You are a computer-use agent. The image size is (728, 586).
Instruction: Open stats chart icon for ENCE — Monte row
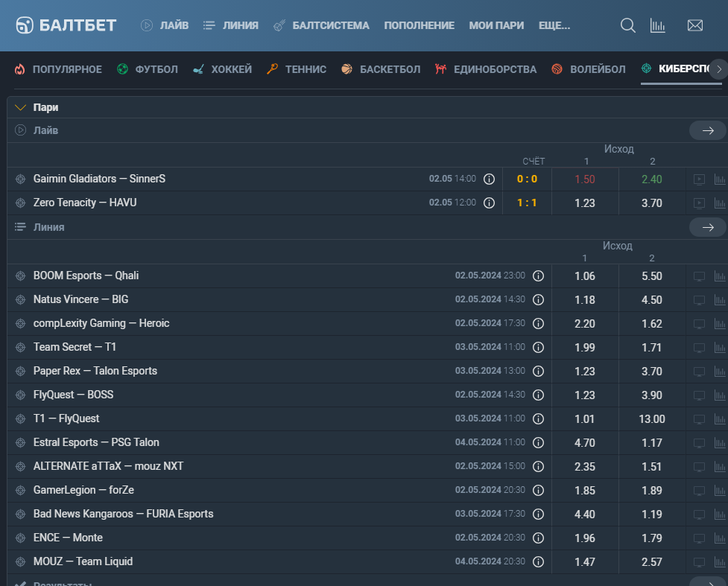(x=720, y=538)
